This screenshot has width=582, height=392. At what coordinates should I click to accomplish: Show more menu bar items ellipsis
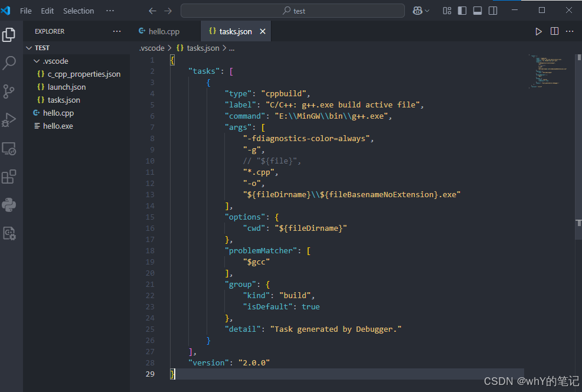click(x=110, y=11)
